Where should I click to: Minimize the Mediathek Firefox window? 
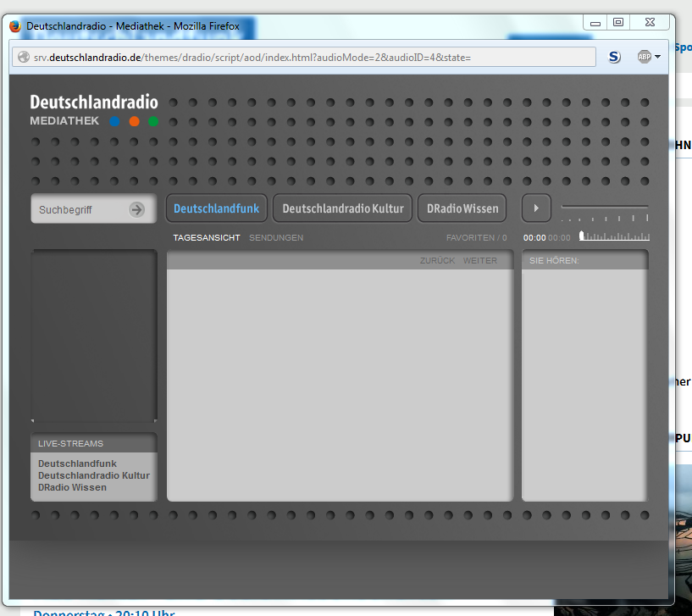[x=595, y=22]
